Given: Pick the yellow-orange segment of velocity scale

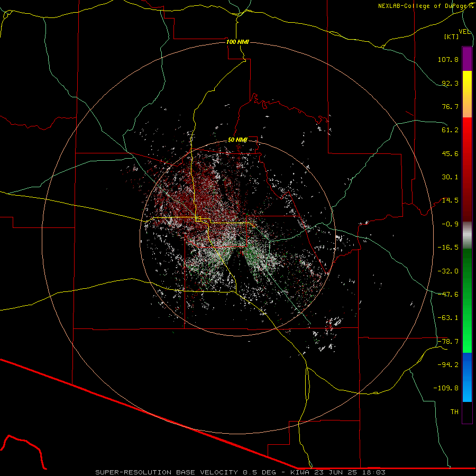Looking at the screenshot, I should (467, 94).
